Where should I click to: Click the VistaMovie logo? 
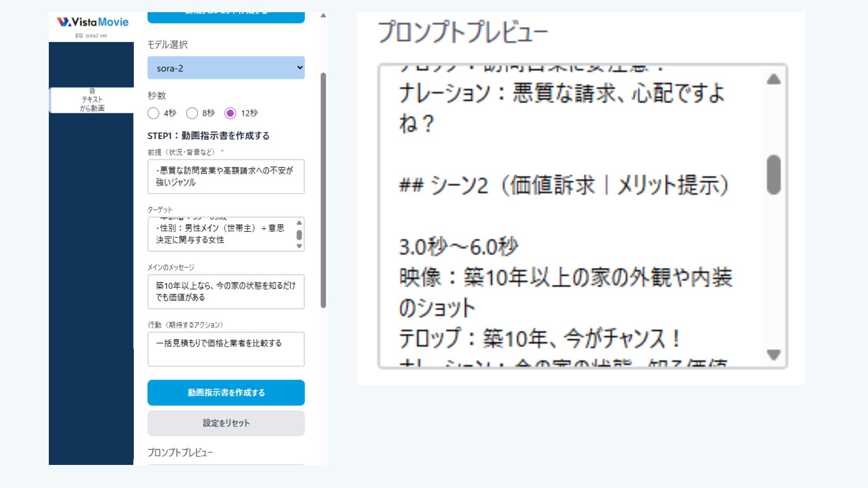tap(93, 22)
